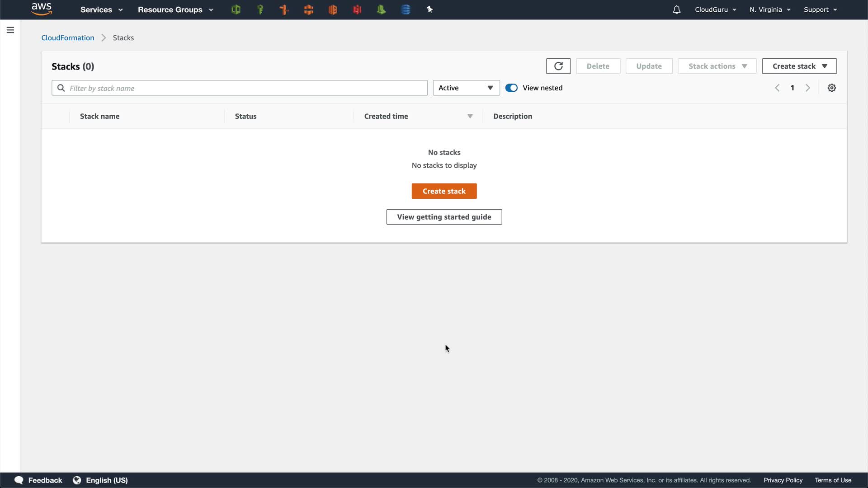Viewport: 868px width, 488px height.
Task: Click the green key IAM shortcut icon
Action: [260, 9]
